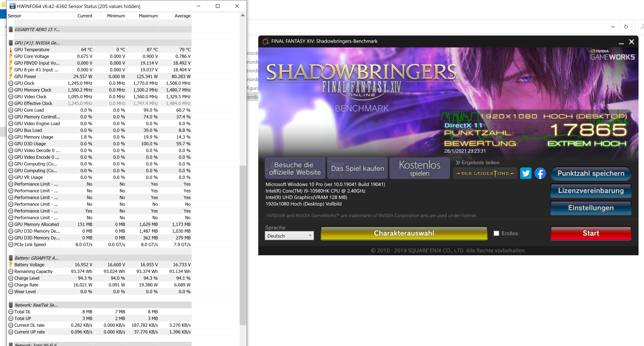Click the GPU Power lightning icon
This screenshot has width=644, height=346.
[11, 76]
